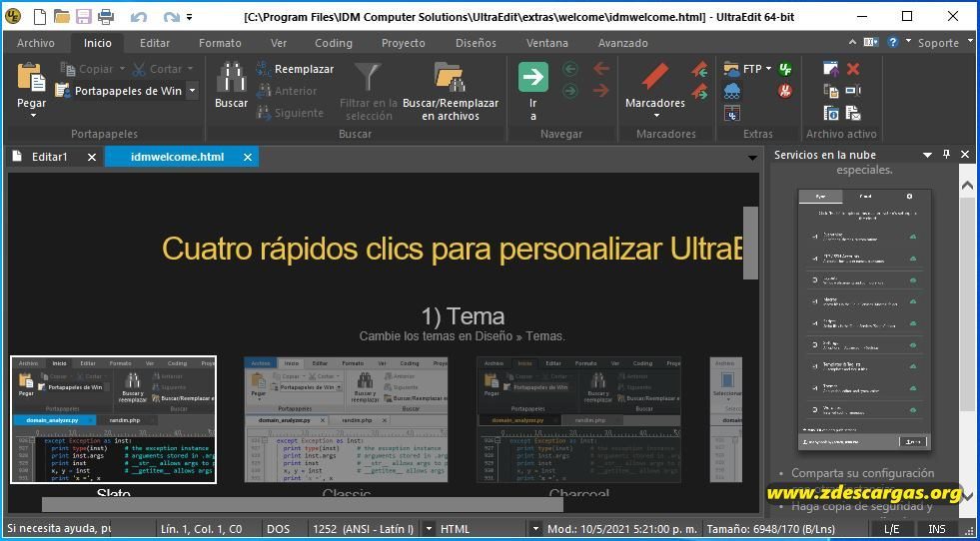Click the red X in Archivo activo
Viewport: 980px width, 541px height.
coord(853,69)
